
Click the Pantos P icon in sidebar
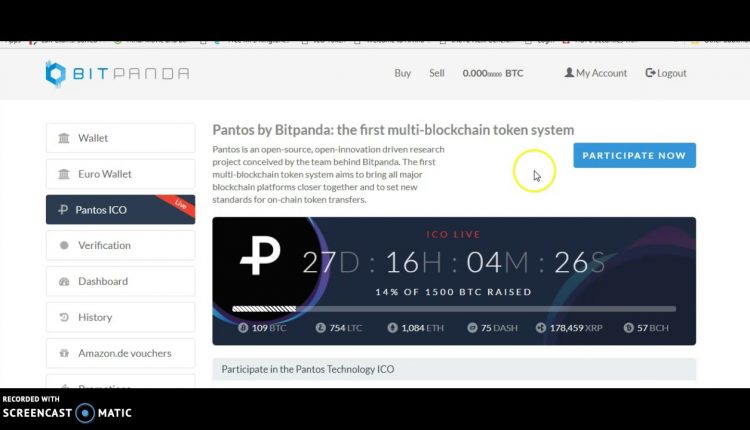coord(63,209)
